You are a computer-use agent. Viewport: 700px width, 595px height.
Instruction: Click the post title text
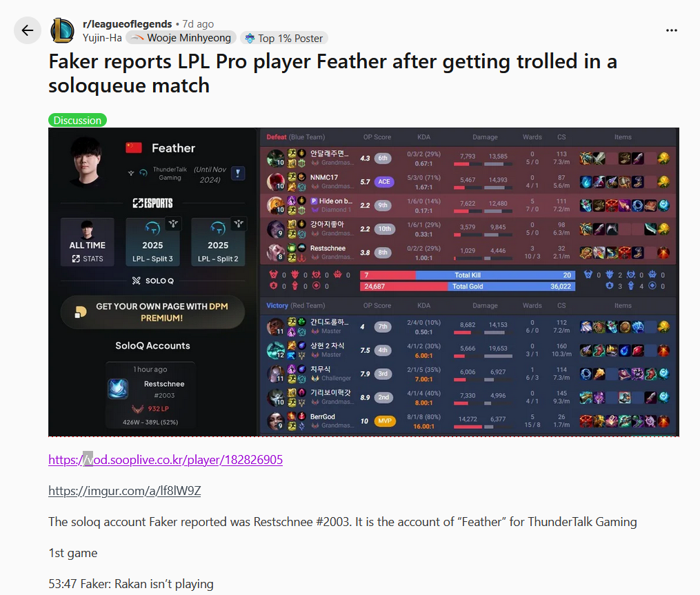pyautogui.click(x=332, y=73)
